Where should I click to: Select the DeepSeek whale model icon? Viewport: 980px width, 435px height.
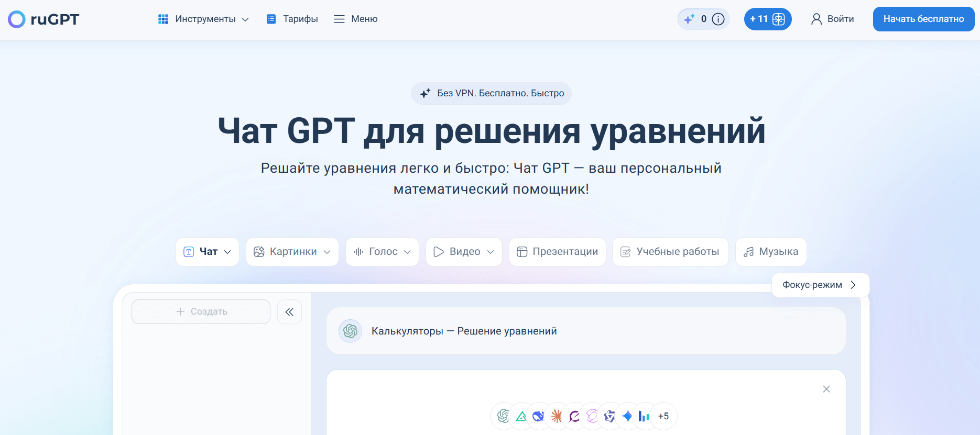538,416
